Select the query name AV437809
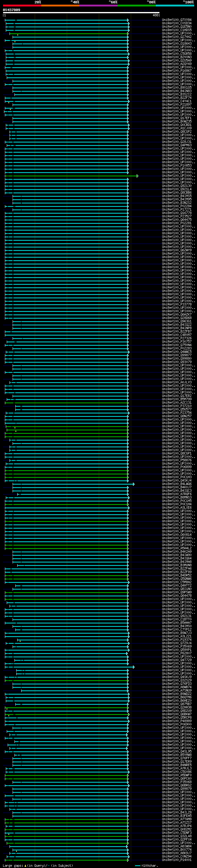This screenshot has width=197, height=868. [x=11, y=10]
